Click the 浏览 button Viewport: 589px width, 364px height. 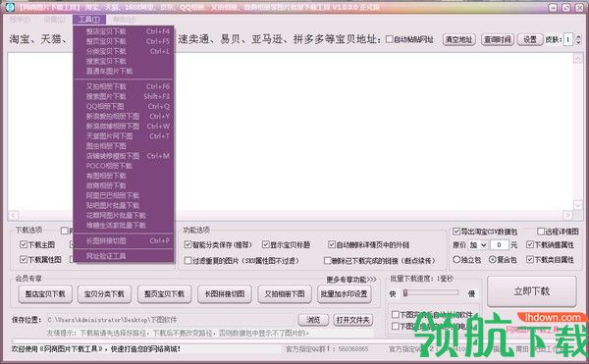coord(313,320)
